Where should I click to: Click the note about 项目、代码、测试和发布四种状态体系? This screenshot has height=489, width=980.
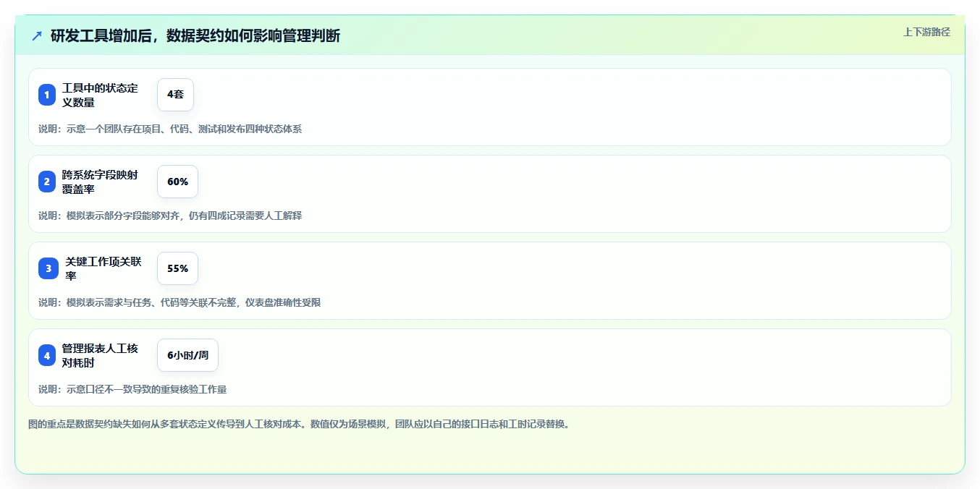click(170, 129)
